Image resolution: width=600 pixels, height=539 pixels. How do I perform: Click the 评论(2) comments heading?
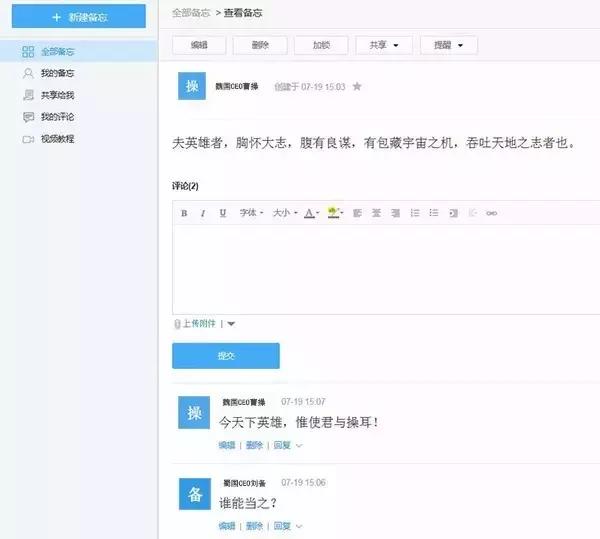click(x=185, y=186)
